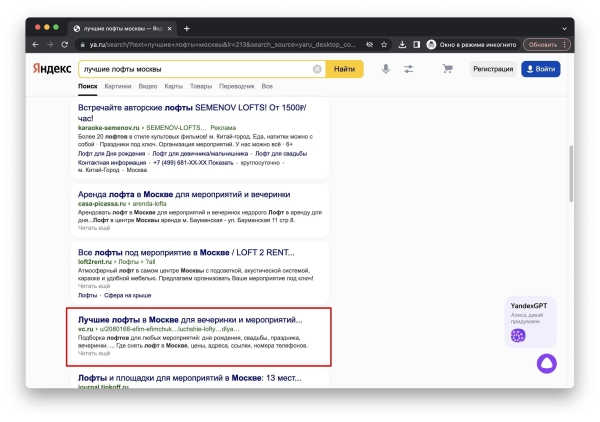600x422 pixels.
Task: Click the loft2rent.ru green URL
Action: click(95, 262)
